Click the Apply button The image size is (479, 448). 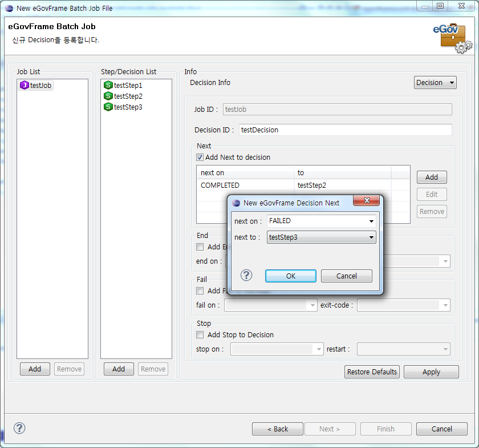[431, 372]
